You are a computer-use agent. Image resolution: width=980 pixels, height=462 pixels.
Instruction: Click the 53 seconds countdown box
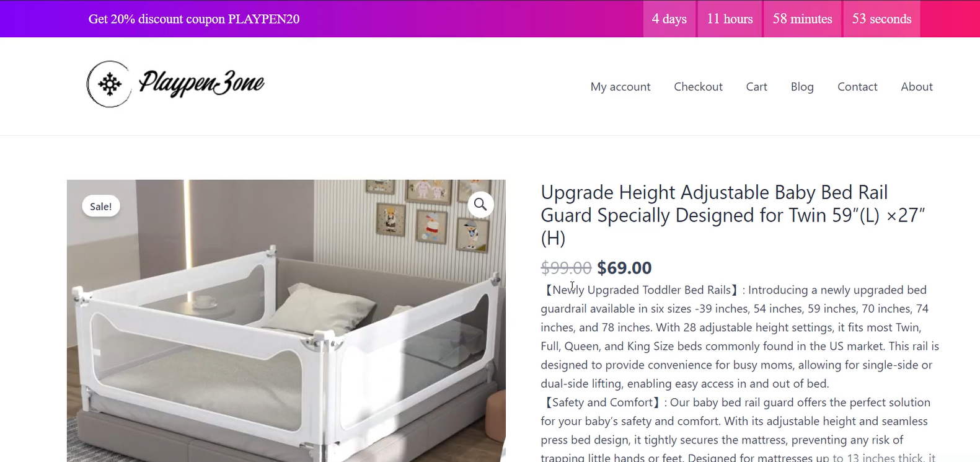[x=881, y=19]
